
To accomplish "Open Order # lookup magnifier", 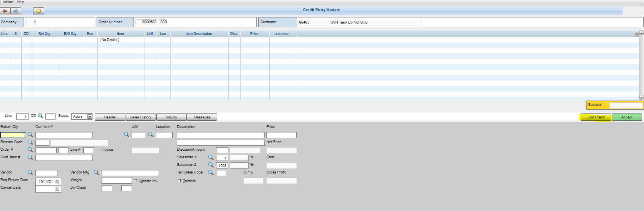I will click(30, 150).
